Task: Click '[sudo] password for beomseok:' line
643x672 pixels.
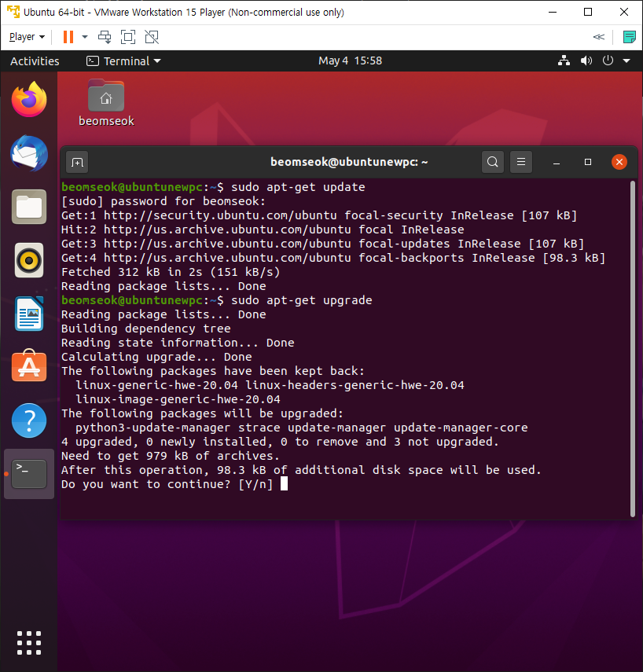Action: (164, 201)
